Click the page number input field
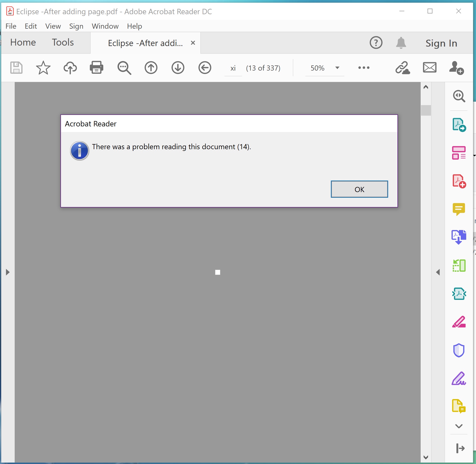Image resolution: width=476 pixels, height=464 pixels. tap(233, 68)
